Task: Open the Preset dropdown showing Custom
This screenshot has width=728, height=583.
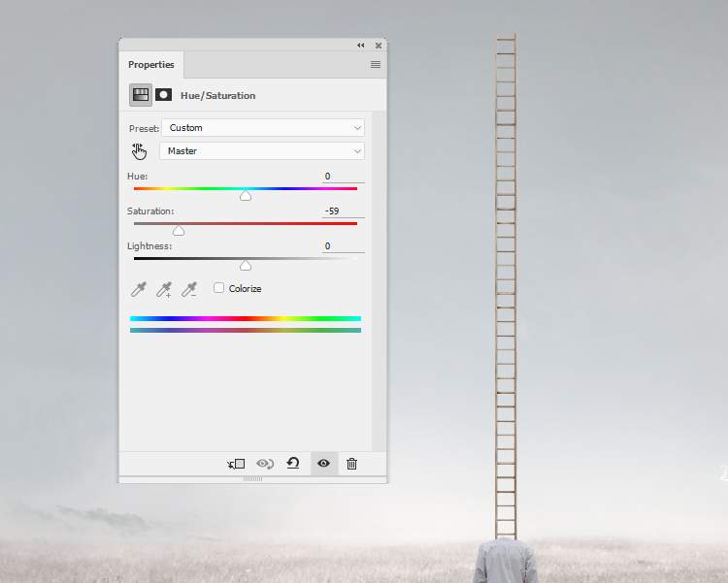Action: coord(263,128)
